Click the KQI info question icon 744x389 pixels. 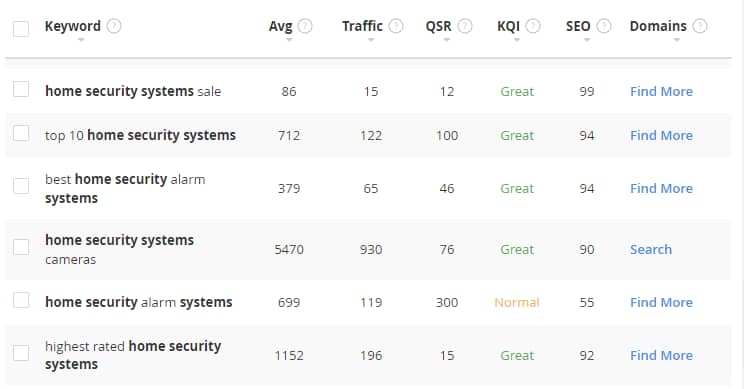[x=533, y=26]
